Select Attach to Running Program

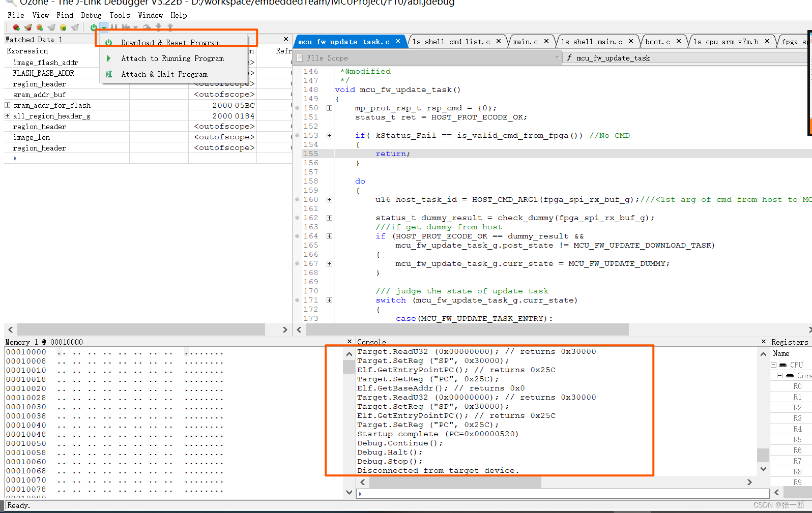tap(173, 58)
